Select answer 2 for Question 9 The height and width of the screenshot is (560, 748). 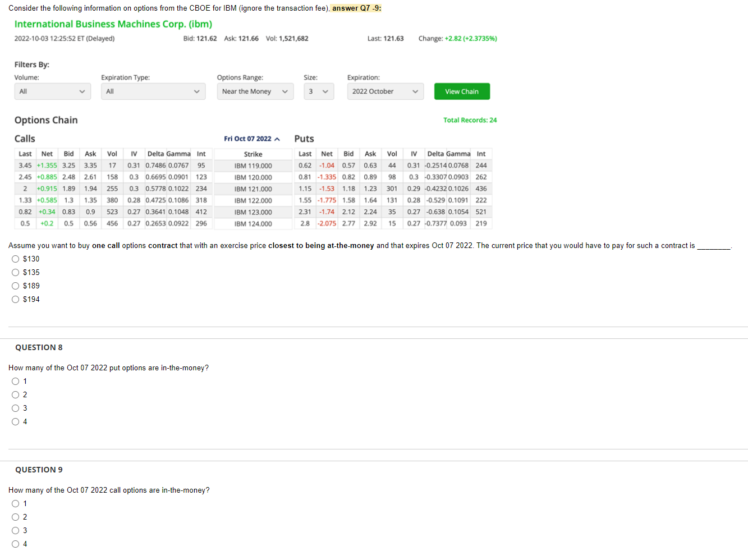(16, 517)
